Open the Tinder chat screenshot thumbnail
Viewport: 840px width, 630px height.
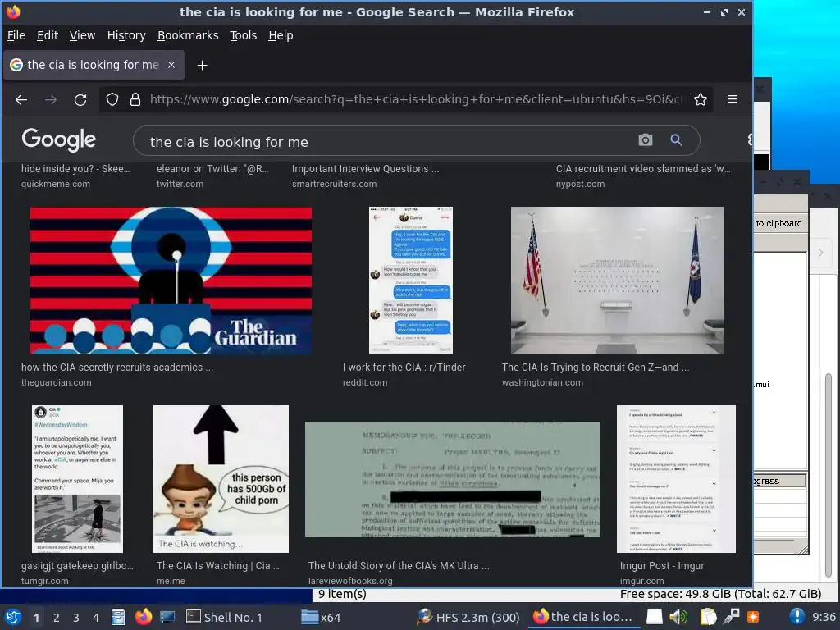(x=411, y=281)
